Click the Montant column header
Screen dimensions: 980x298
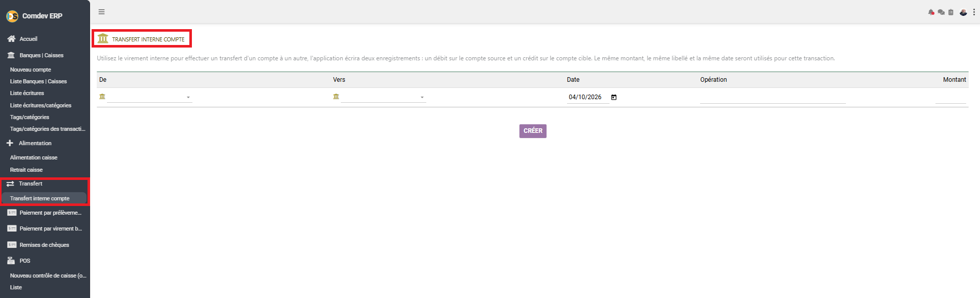[x=954, y=80]
